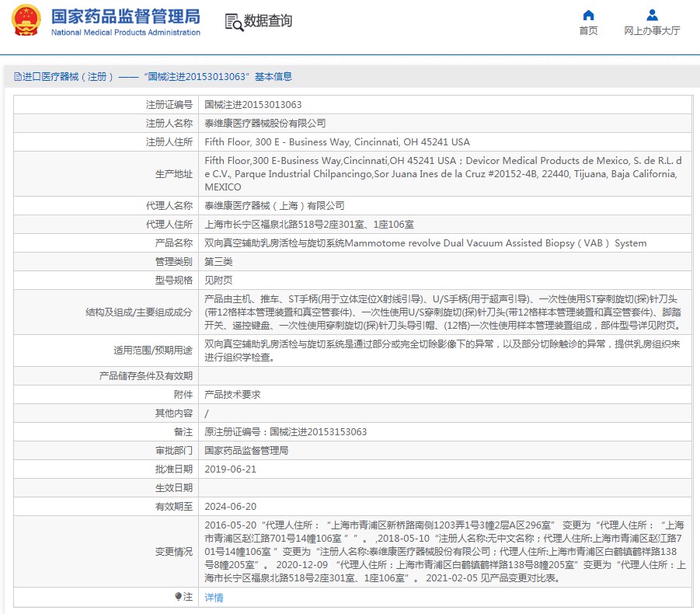Select the 适用范围 intended use text

442,351
